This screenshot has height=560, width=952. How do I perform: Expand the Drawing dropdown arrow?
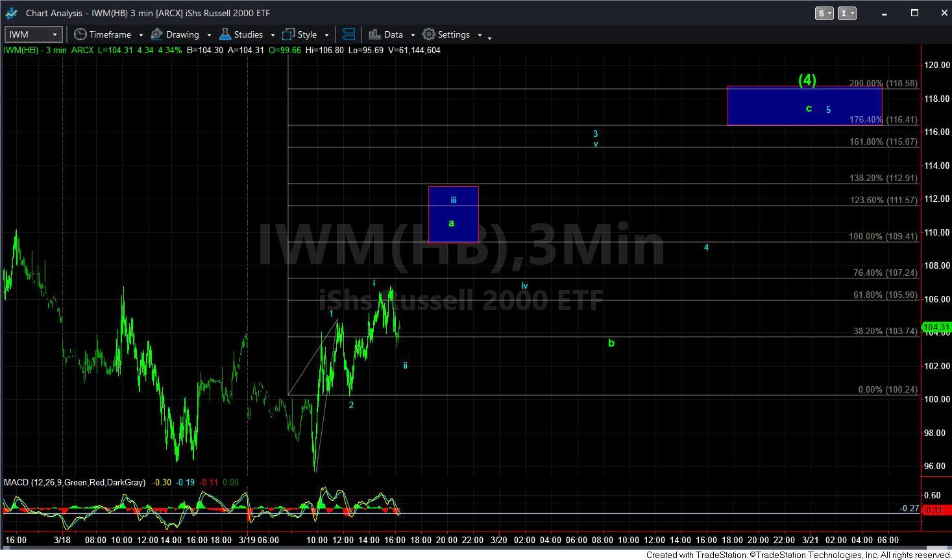209,35
